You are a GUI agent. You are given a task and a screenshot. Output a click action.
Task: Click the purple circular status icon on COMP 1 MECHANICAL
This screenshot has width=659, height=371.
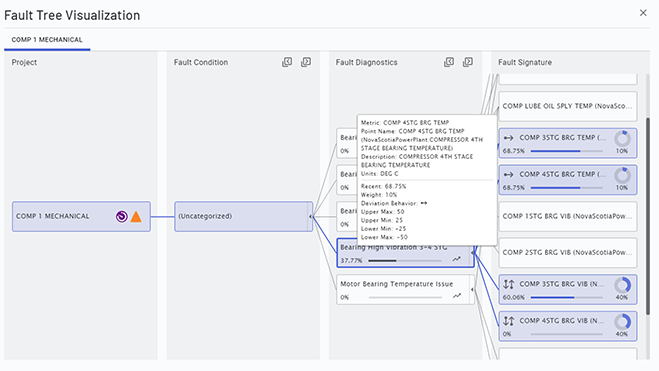pyautogui.click(x=121, y=216)
